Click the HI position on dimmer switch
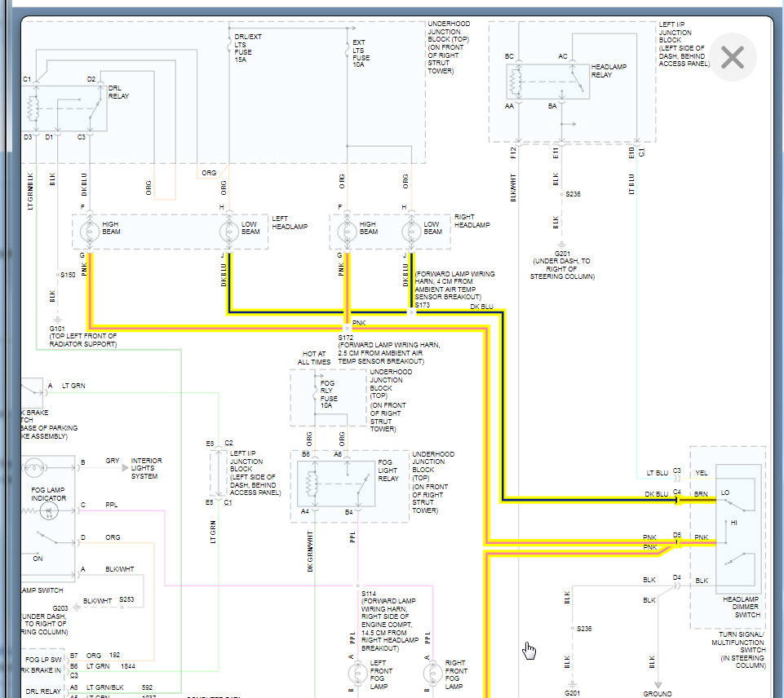Viewport: 784px width, 698px height. coord(734,523)
